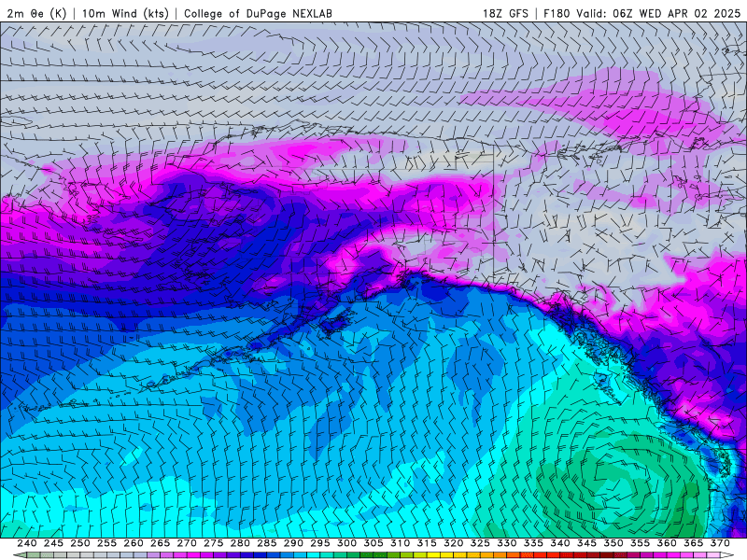Click the 370 value on the color scale

720,543
